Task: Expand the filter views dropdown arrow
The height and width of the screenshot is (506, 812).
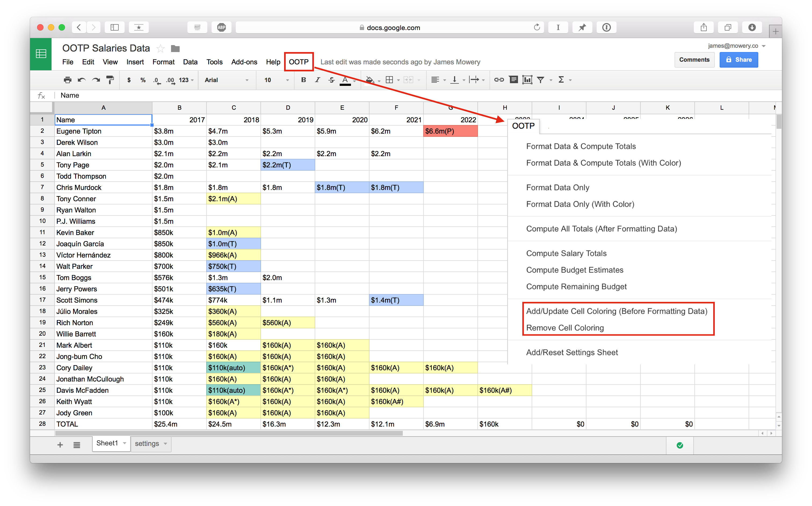Action: (551, 80)
